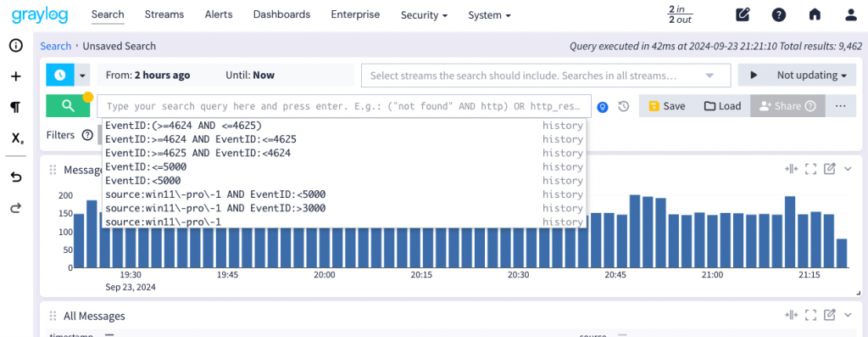The width and height of the screenshot is (868, 337).
Task: Open the Not updating refresh dropdown
Action: 811,75
